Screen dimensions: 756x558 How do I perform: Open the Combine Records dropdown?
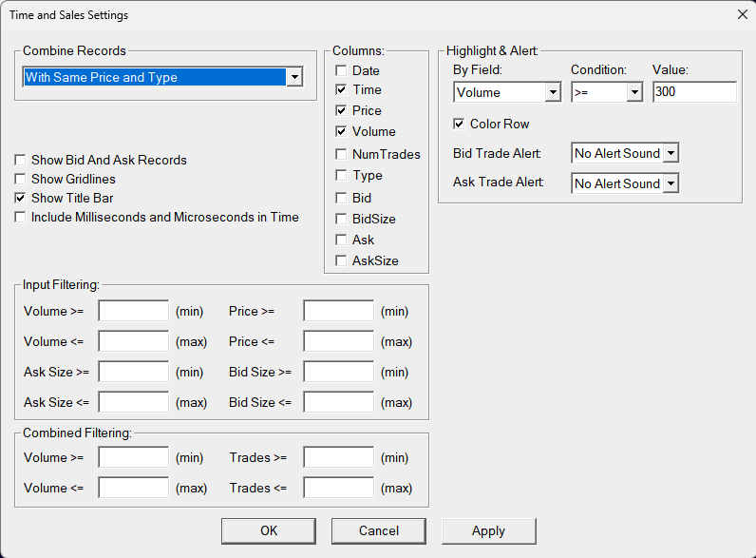[x=294, y=77]
